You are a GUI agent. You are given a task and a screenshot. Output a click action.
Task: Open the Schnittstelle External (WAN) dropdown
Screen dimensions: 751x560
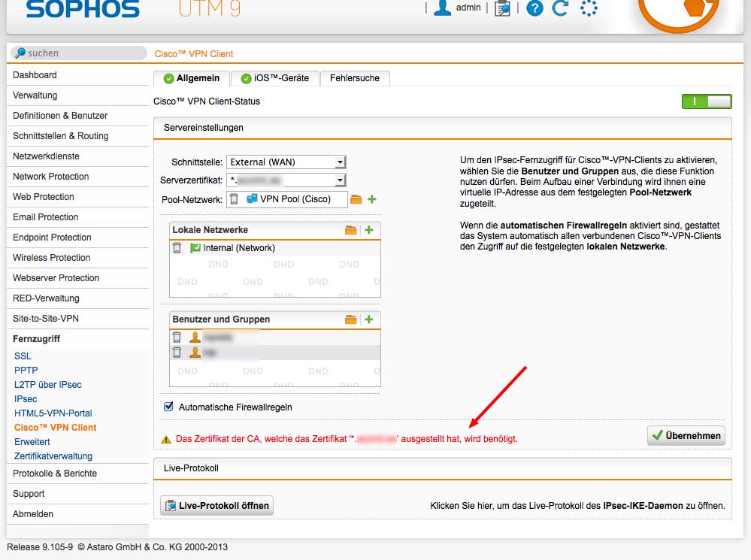tap(286, 162)
